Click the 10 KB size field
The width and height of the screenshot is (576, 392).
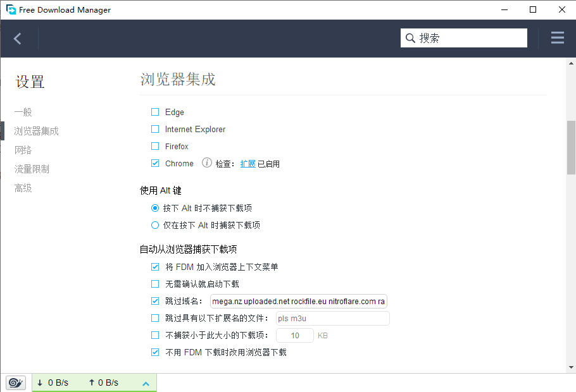tap(294, 336)
